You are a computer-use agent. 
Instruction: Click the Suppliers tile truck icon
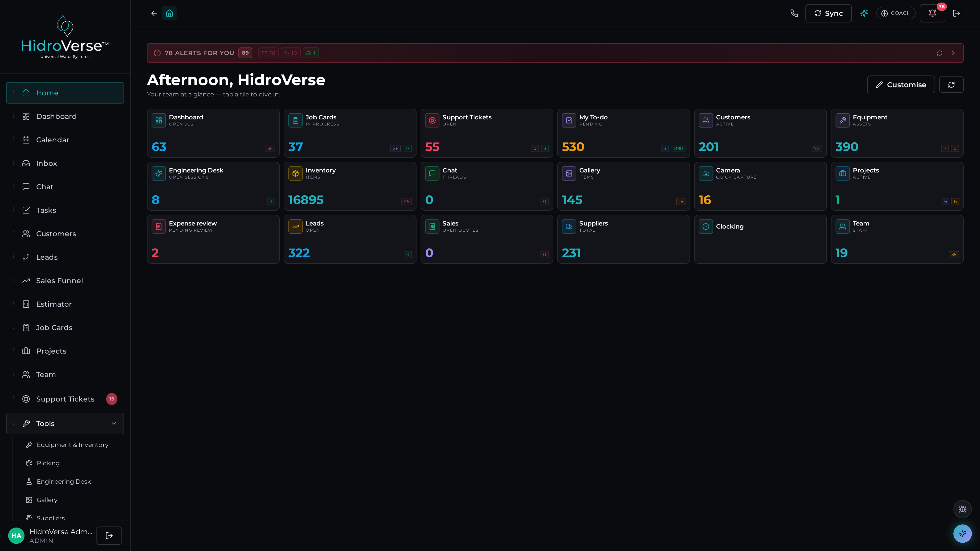click(x=569, y=226)
